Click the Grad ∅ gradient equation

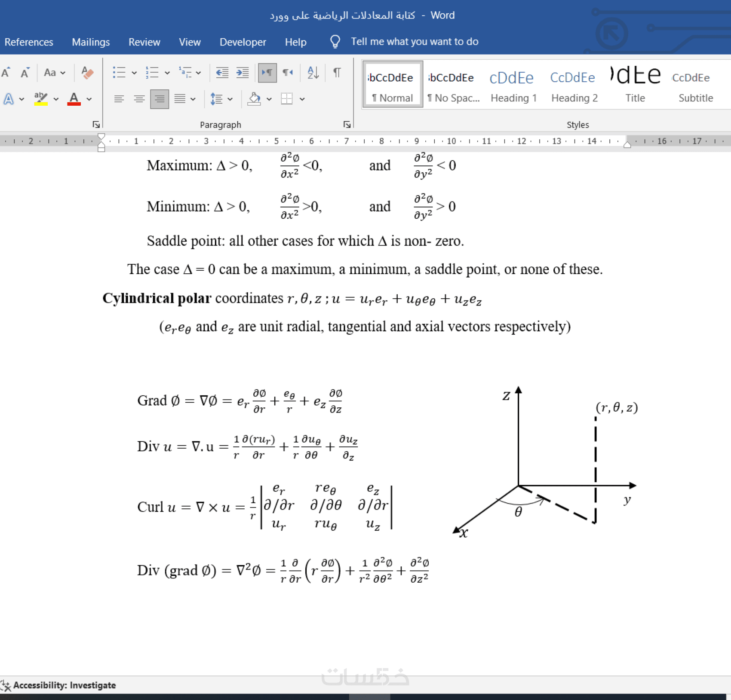[x=240, y=401]
